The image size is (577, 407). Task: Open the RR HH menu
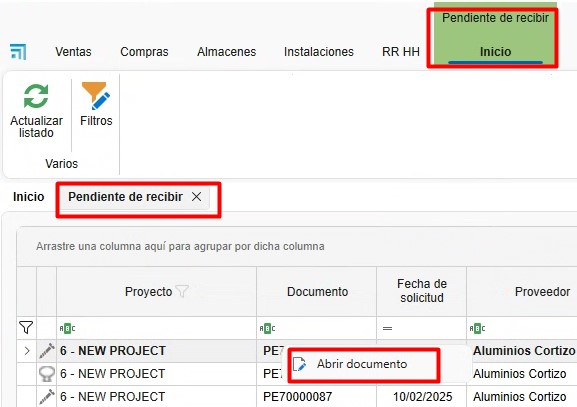(401, 52)
